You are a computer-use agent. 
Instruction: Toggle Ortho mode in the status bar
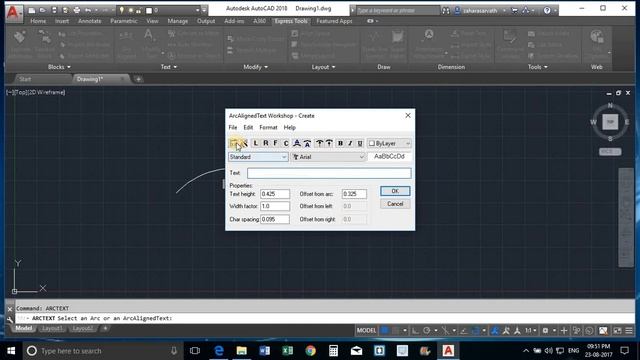pos(415,330)
